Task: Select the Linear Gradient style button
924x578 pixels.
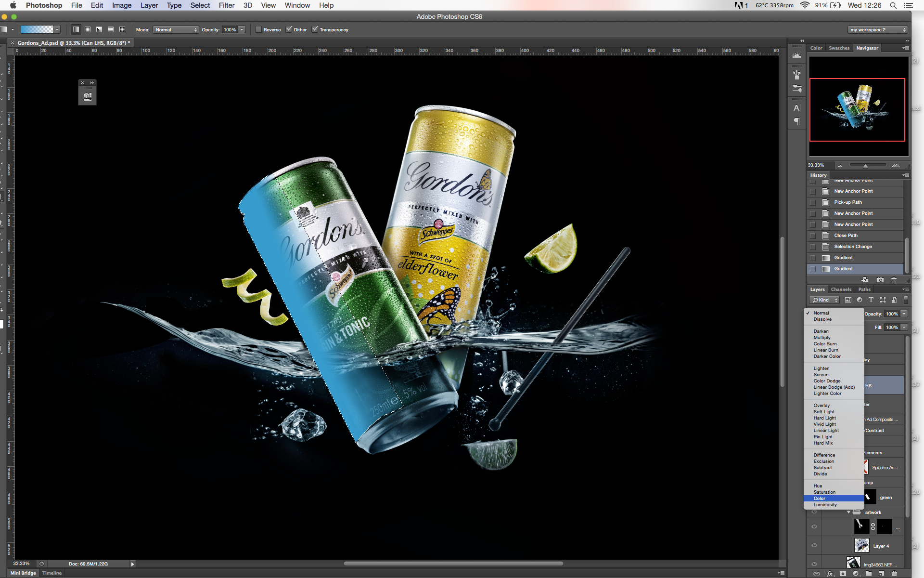Action: (76, 29)
